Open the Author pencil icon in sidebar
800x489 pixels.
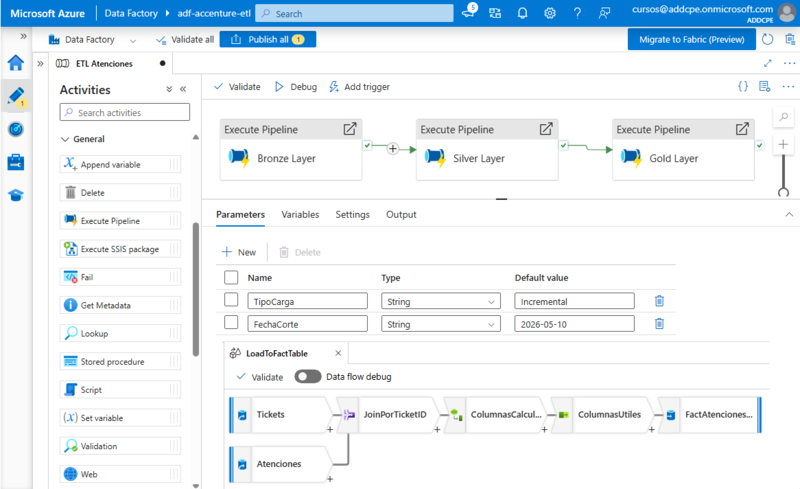(x=16, y=96)
